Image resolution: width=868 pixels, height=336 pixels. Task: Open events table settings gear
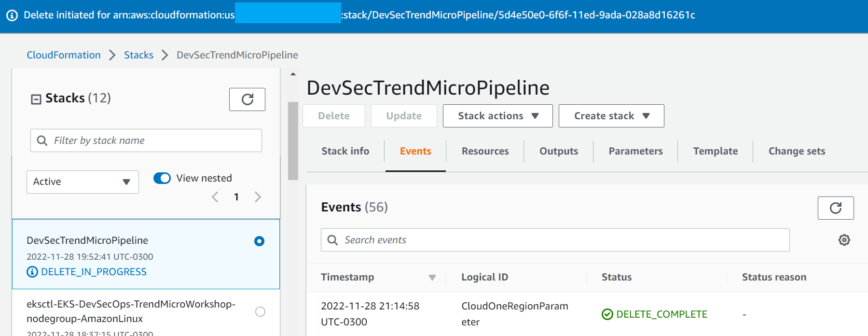[x=844, y=240]
